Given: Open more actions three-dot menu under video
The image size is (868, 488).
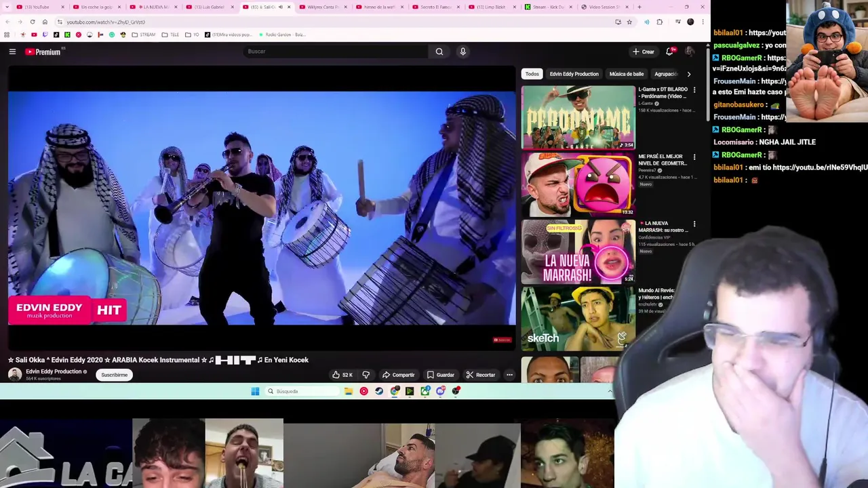Looking at the screenshot, I should 509,375.
